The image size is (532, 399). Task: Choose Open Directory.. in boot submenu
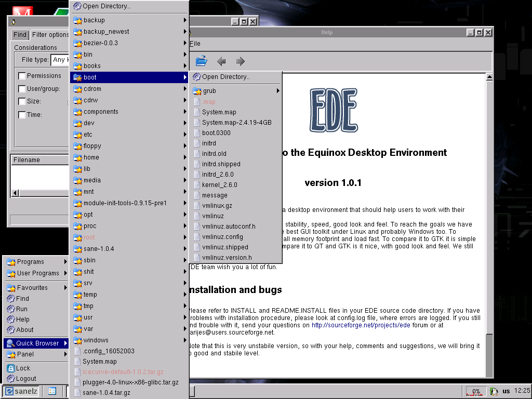[236, 77]
